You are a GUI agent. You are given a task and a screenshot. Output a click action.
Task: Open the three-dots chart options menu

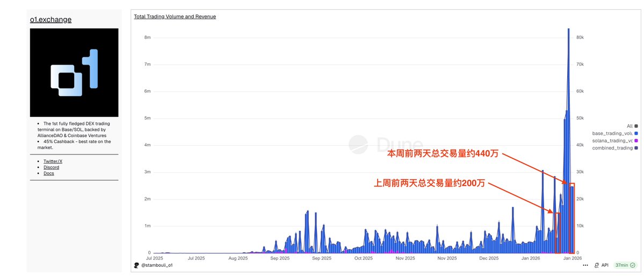click(585, 265)
